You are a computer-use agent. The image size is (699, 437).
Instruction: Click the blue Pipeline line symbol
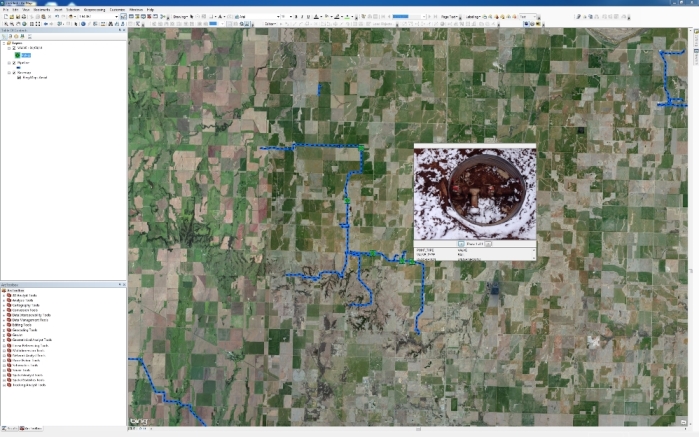(x=18, y=68)
